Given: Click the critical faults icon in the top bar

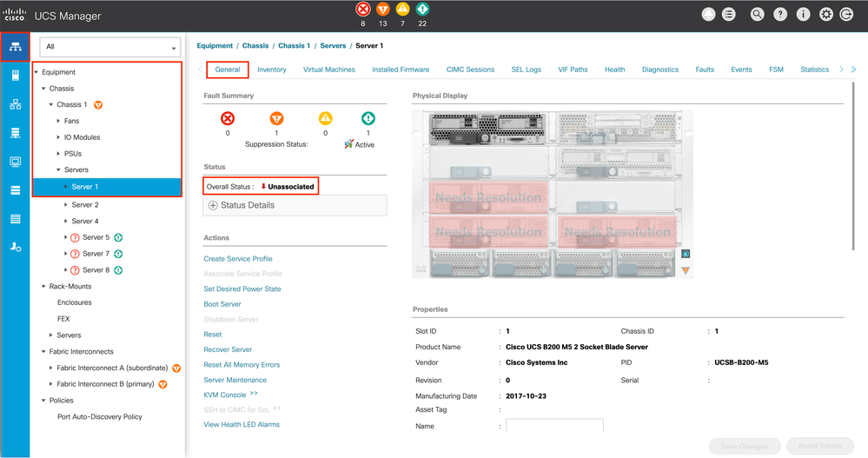Looking at the screenshot, I should pyautogui.click(x=362, y=10).
